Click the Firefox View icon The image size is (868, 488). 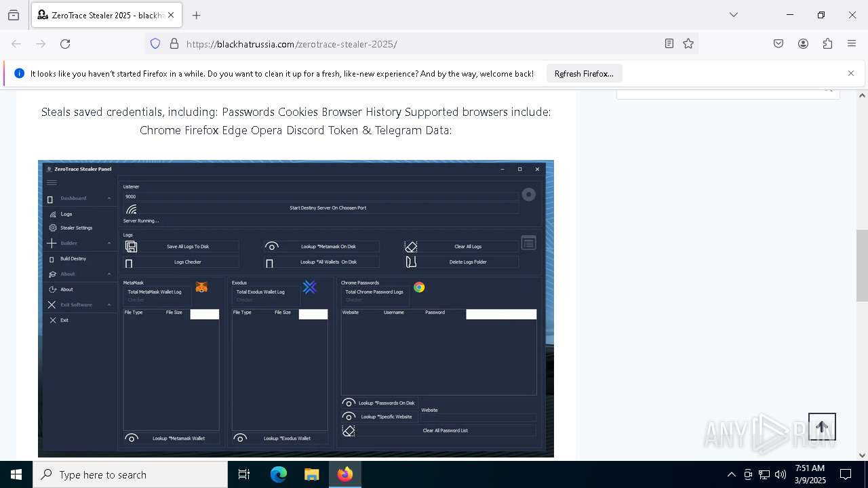point(14,15)
